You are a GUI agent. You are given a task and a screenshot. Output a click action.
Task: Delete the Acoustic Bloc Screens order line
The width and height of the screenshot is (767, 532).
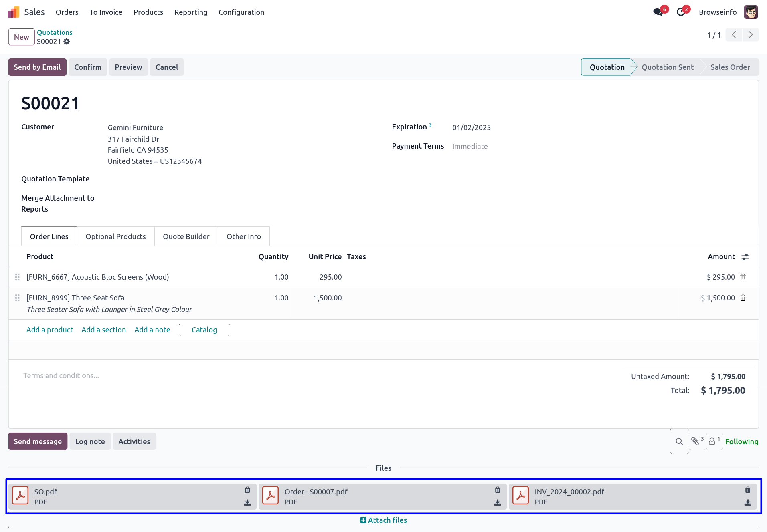(743, 277)
